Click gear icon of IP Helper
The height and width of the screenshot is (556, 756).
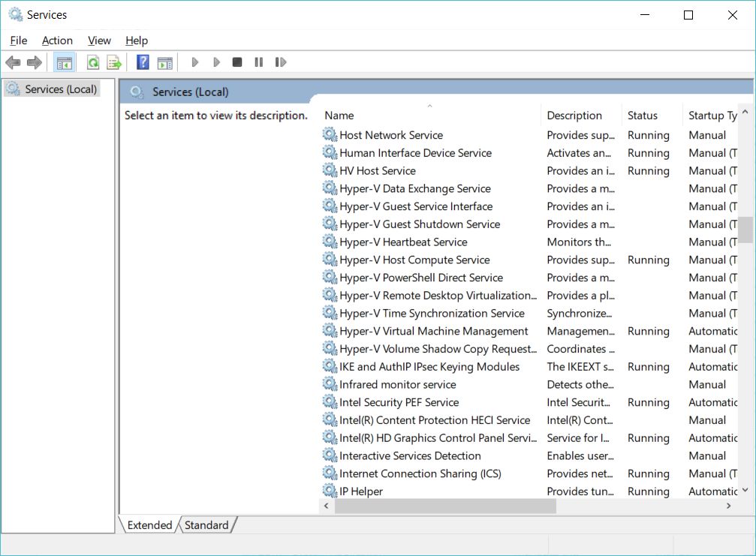point(330,491)
